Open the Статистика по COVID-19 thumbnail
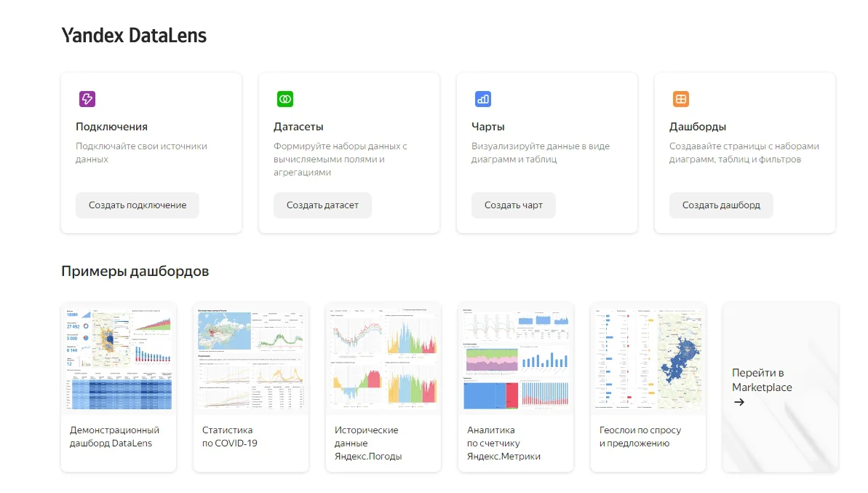This screenshot has height=493, width=868. [x=251, y=359]
